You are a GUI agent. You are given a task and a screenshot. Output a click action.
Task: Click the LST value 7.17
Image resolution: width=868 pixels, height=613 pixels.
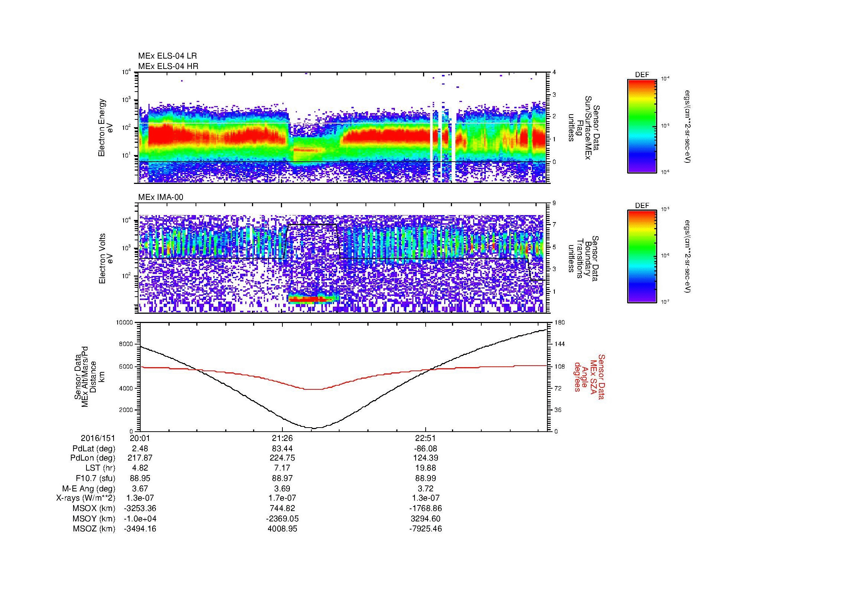(282, 468)
